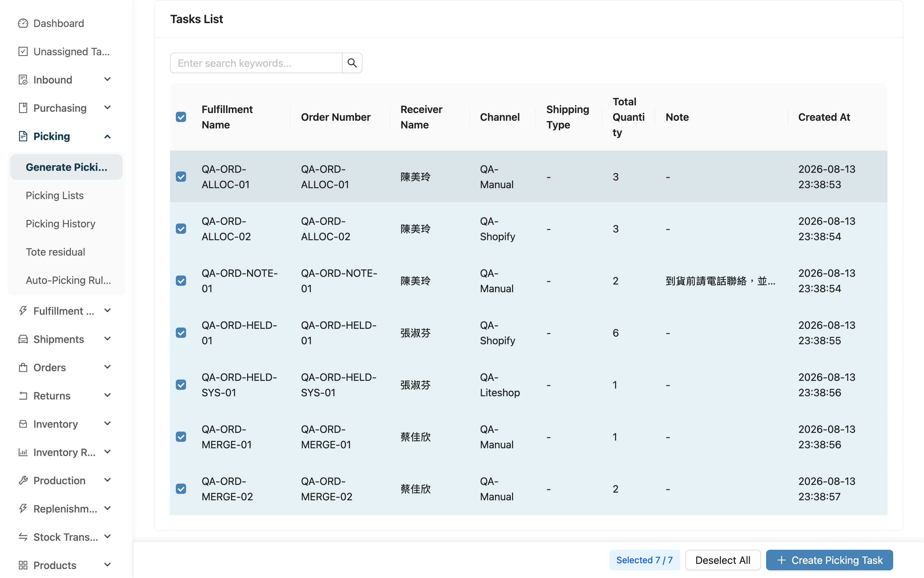Collapse the Picking menu chevron
Image resolution: width=924 pixels, height=578 pixels.
click(x=108, y=136)
